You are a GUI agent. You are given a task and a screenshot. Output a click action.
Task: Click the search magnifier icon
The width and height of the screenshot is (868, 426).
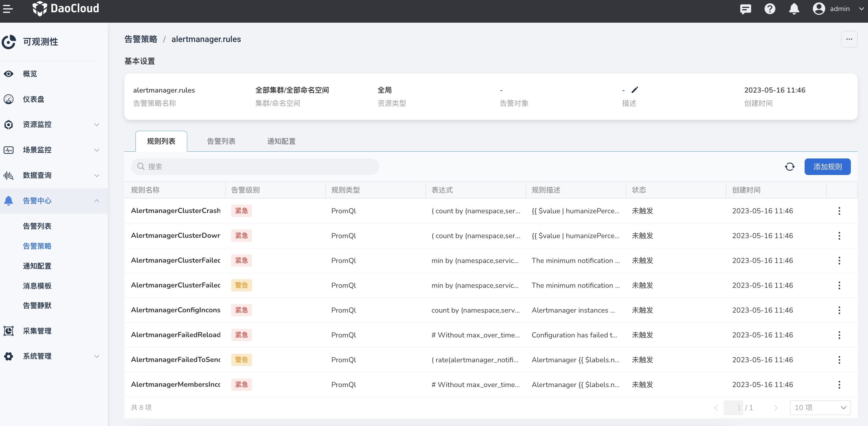[141, 167]
